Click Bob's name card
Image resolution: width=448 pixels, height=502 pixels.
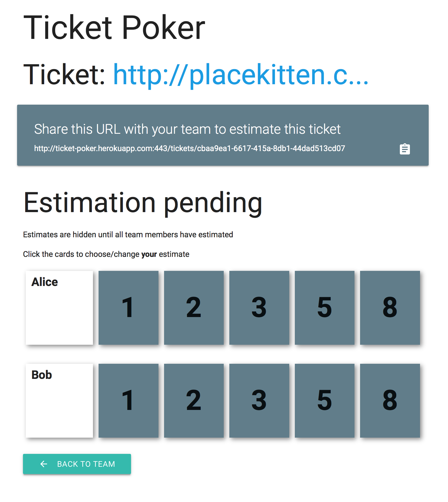[59, 400]
